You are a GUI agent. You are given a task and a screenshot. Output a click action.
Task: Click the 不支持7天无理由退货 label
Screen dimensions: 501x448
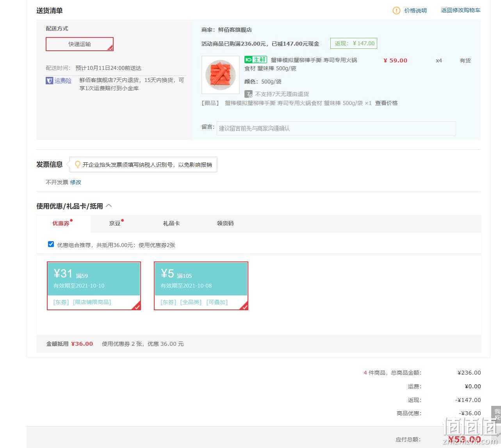point(282,94)
